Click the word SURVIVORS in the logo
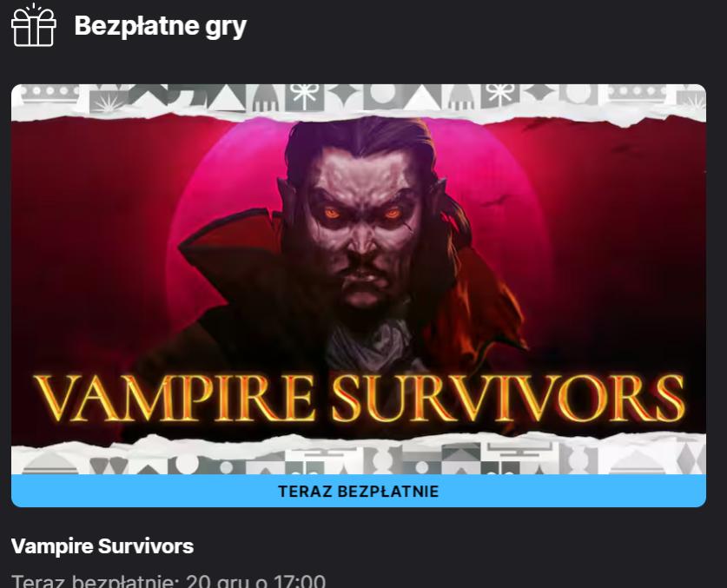Screen dimensions: 727x588 tap(509, 398)
